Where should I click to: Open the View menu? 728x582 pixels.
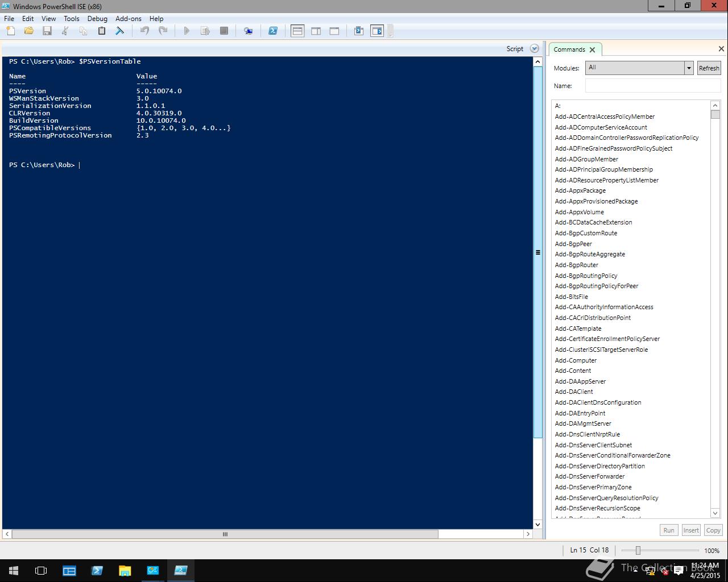click(x=49, y=18)
